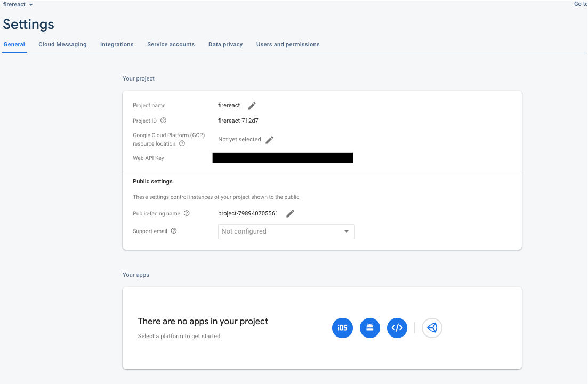Click 'Select a platform to get started' text
This screenshot has height=384, width=588.
tap(179, 336)
